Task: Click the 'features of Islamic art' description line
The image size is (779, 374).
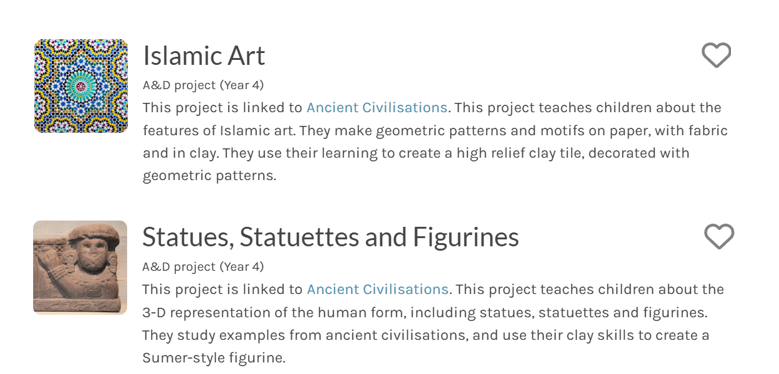Action: pos(435,131)
